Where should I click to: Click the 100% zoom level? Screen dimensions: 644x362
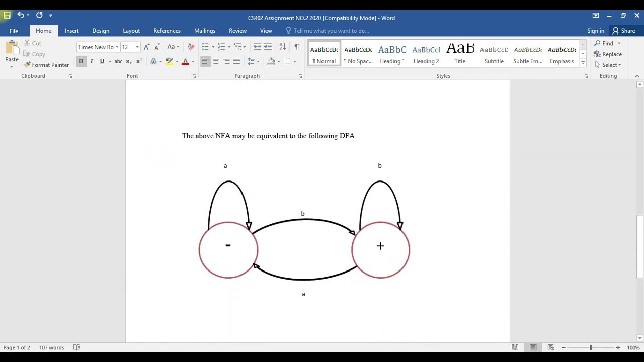tap(633, 347)
